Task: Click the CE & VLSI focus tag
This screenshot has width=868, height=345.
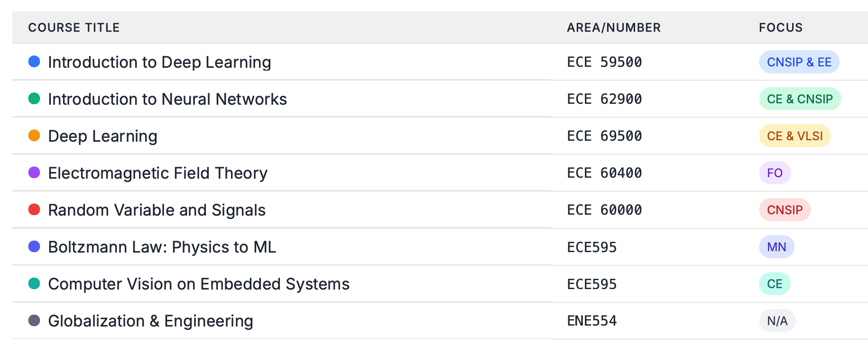Action: (x=795, y=136)
